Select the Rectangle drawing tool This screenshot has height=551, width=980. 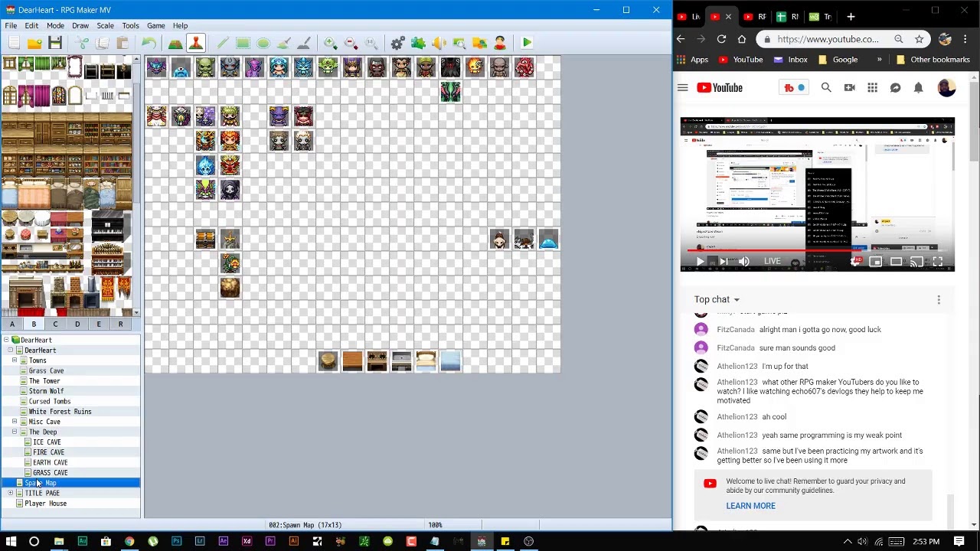243,43
